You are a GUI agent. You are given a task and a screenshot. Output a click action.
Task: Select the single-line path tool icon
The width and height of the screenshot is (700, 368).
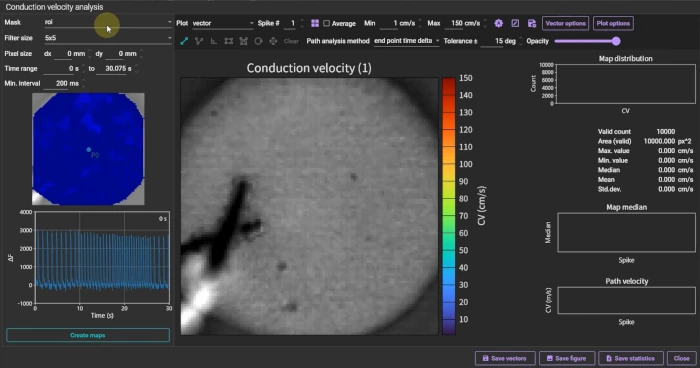point(184,41)
